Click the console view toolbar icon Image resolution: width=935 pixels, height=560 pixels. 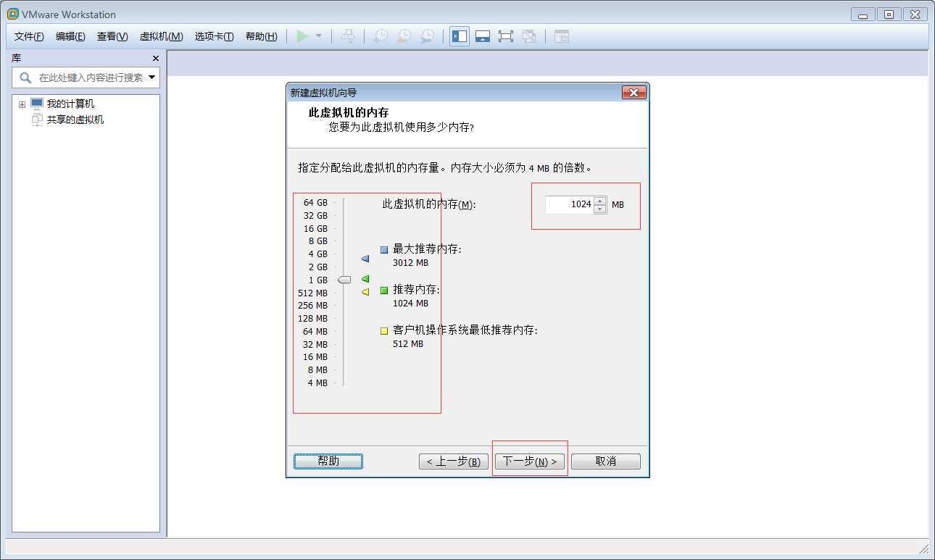coord(562,36)
